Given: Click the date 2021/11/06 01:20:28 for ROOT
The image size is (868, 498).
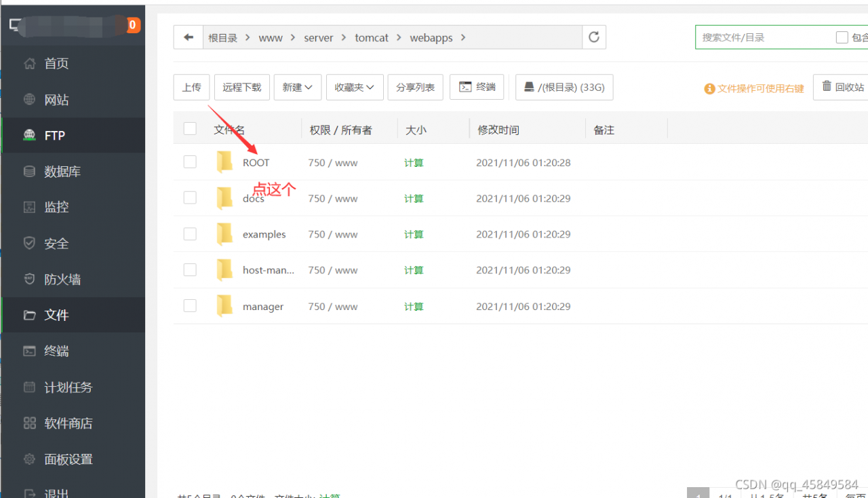Looking at the screenshot, I should pos(524,163).
